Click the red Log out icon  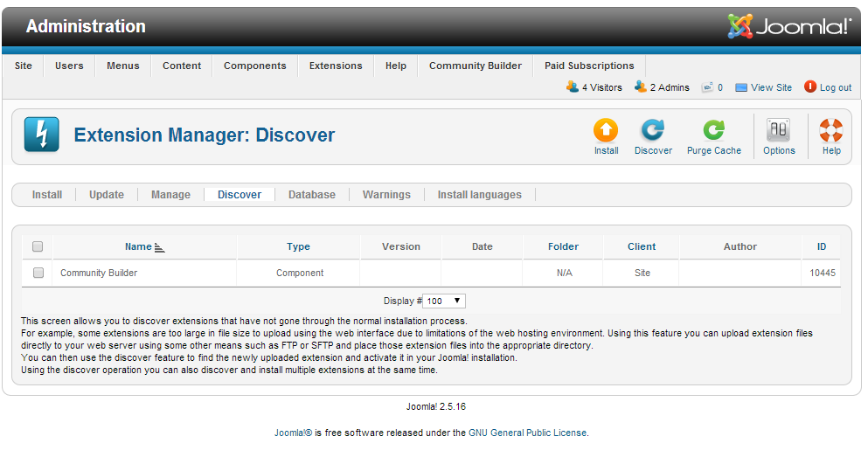[810, 87]
